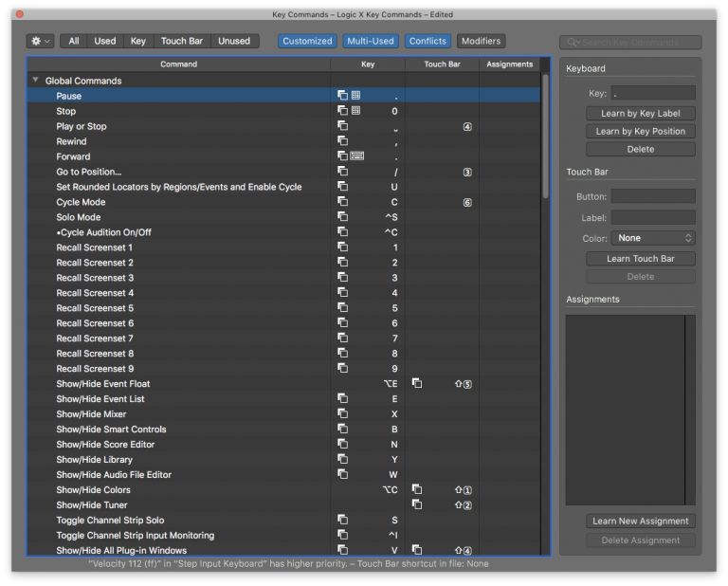Click the multi-used icon in Solo Mode row
The image size is (728, 586).
coord(342,217)
